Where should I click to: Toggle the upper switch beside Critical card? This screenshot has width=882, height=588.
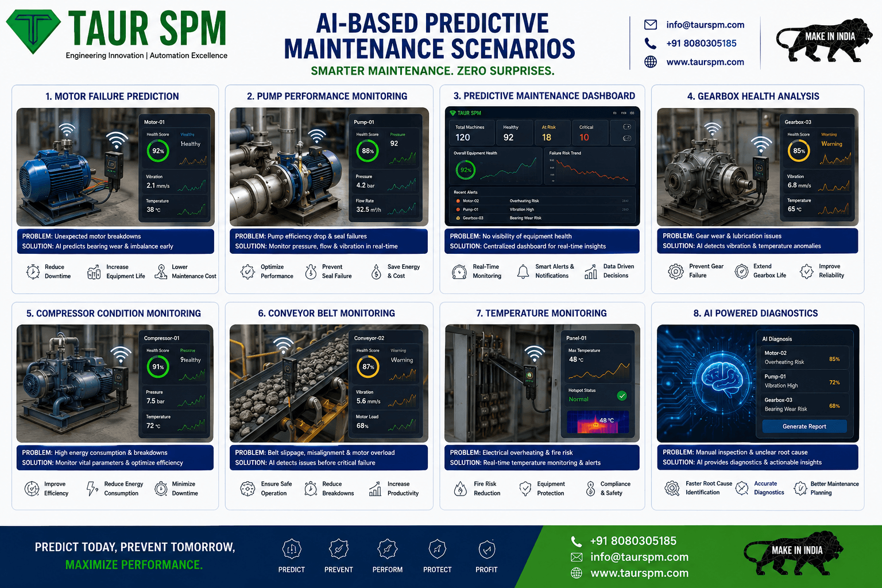pos(627,127)
